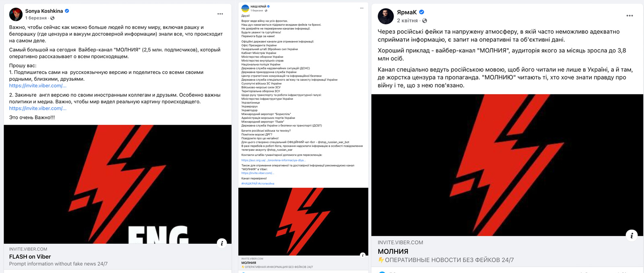This screenshot has width=644, height=273.
Task: Open the three-dot menu on Sonya Koshkina's post
Action: click(220, 14)
